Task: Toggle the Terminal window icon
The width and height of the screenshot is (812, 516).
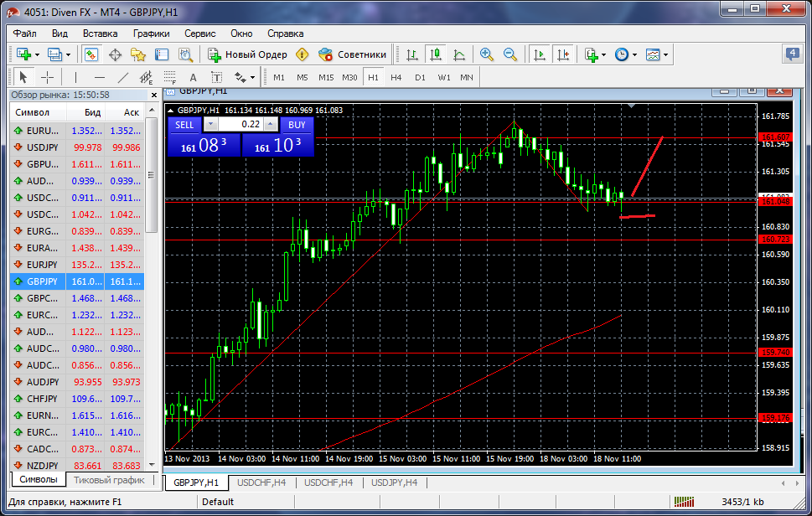Action: (162, 54)
